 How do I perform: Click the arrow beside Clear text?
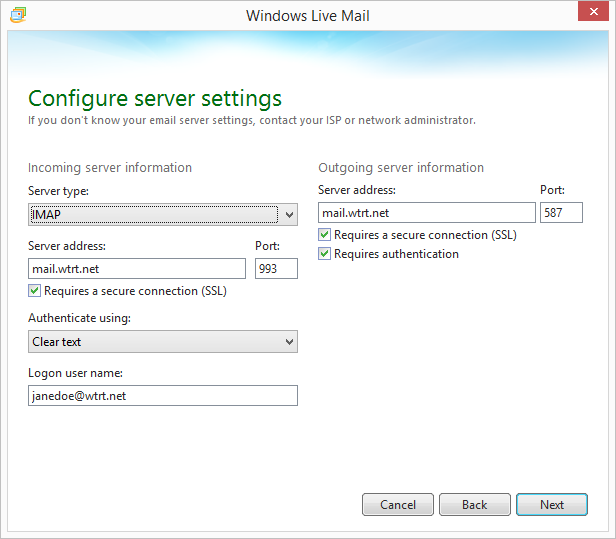[x=289, y=342]
